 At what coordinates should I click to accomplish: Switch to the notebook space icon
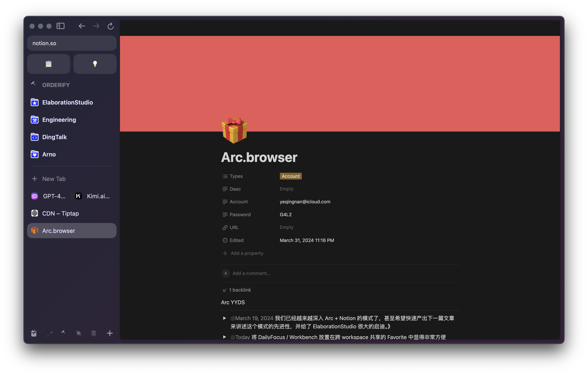click(x=94, y=333)
